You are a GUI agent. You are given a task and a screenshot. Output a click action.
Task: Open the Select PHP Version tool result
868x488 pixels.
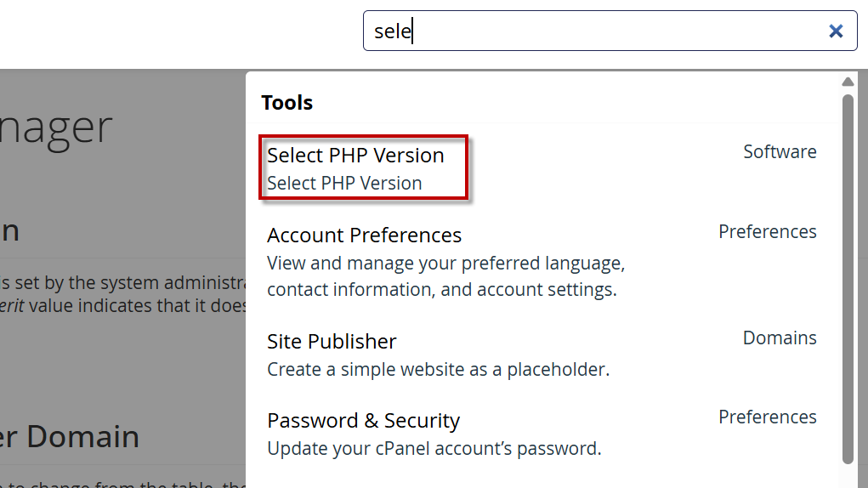(x=355, y=156)
